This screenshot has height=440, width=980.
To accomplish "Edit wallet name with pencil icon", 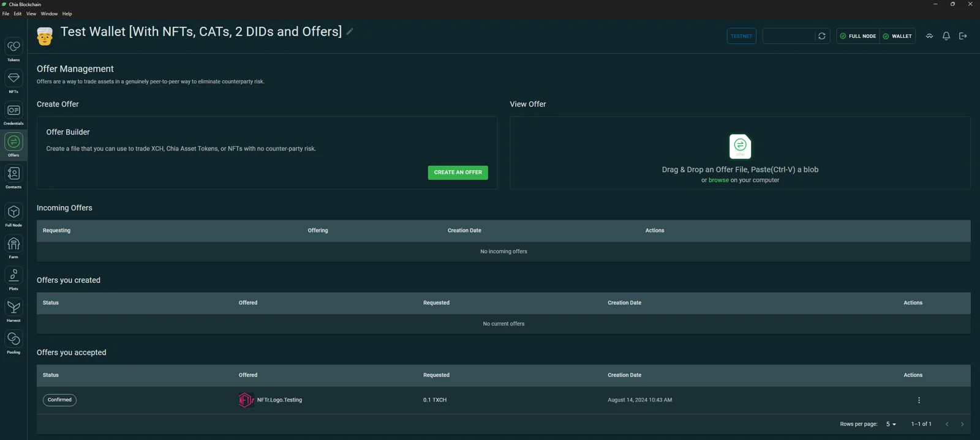I will (350, 32).
